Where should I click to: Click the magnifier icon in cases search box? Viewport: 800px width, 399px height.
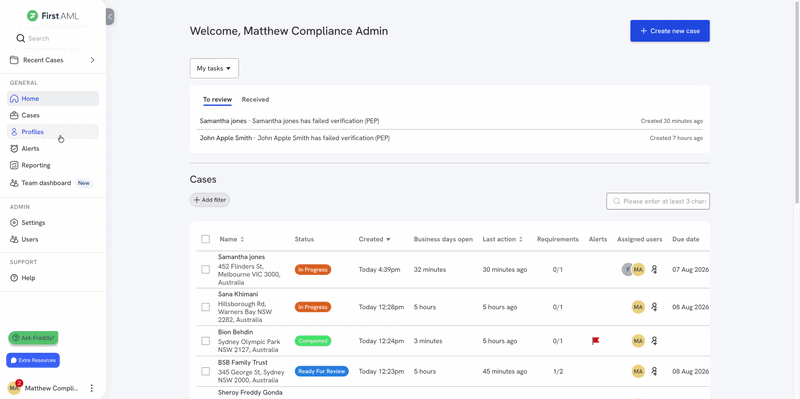(x=617, y=202)
